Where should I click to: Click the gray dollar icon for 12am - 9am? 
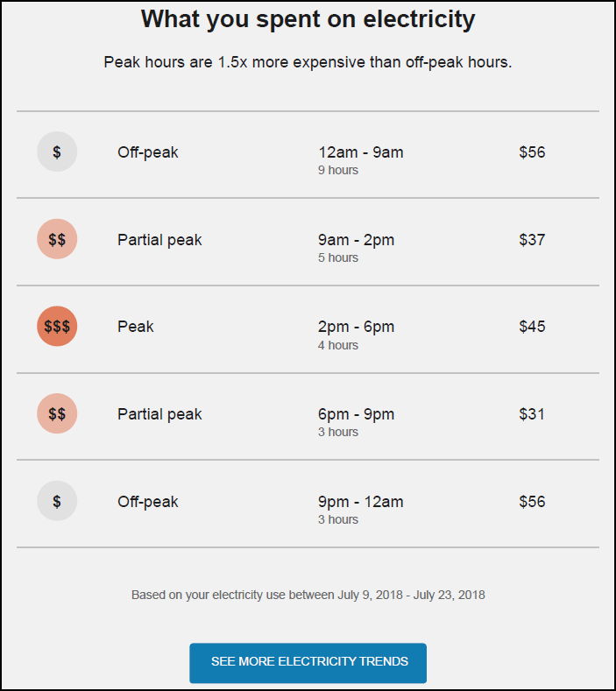point(57,152)
